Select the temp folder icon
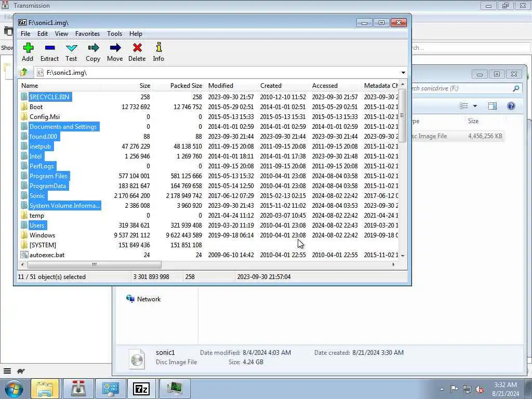Image resolution: width=532 pixels, height=399 pixels. point(24,216)
